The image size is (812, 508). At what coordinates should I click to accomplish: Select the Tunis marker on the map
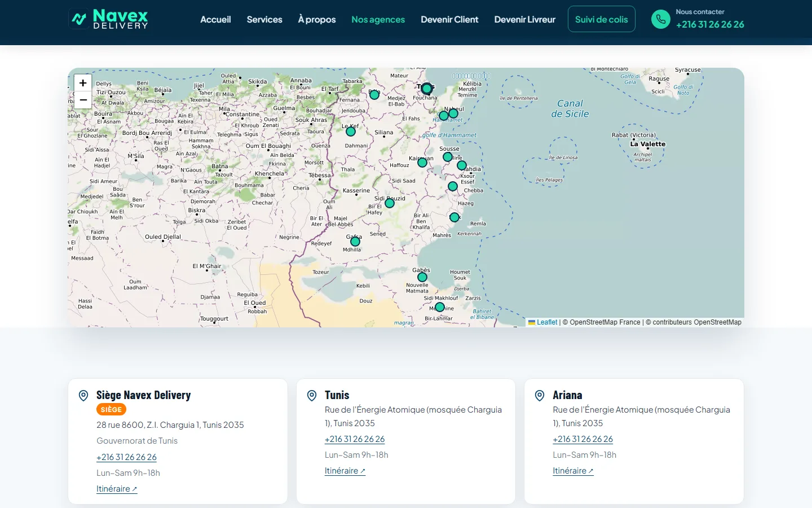pyautogui.click(x=427, y=88)
